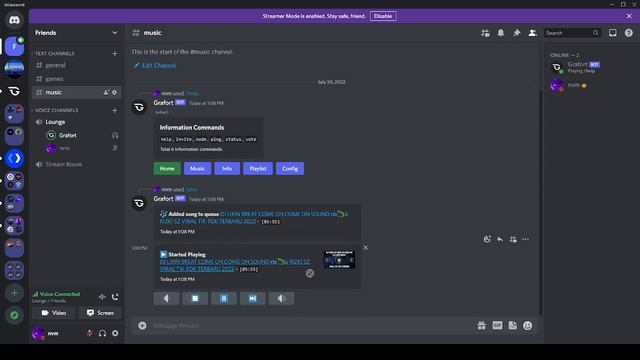Open the attachment plus button
The width and height of the screenshot is (640, 360).
click(142, 326)
